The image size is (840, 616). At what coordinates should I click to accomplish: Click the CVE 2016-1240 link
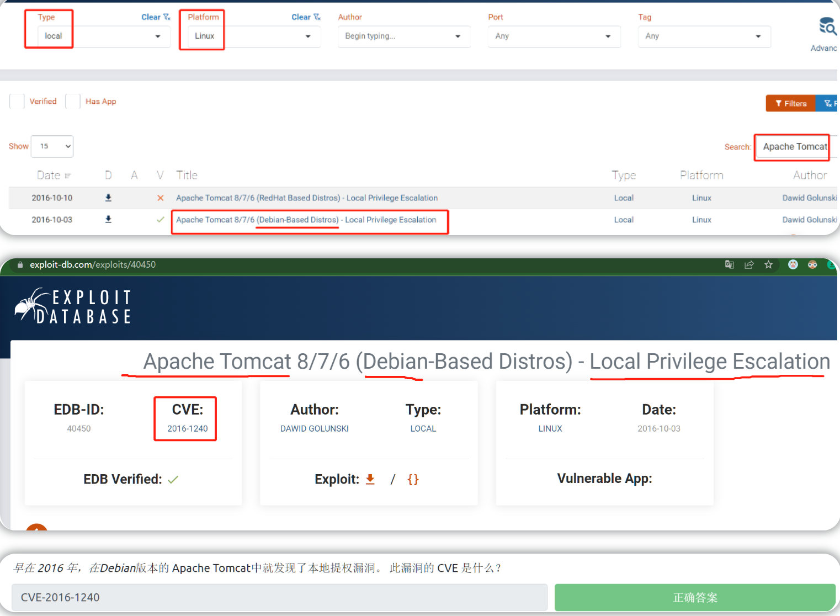(x=188, y=428)
